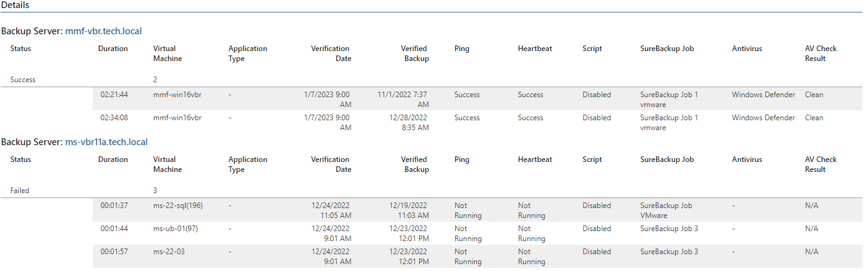The width and height of the screenshot is (868, 271).
Task: Click the SureBackup Job VMware cell
Action: click(666, 211)
